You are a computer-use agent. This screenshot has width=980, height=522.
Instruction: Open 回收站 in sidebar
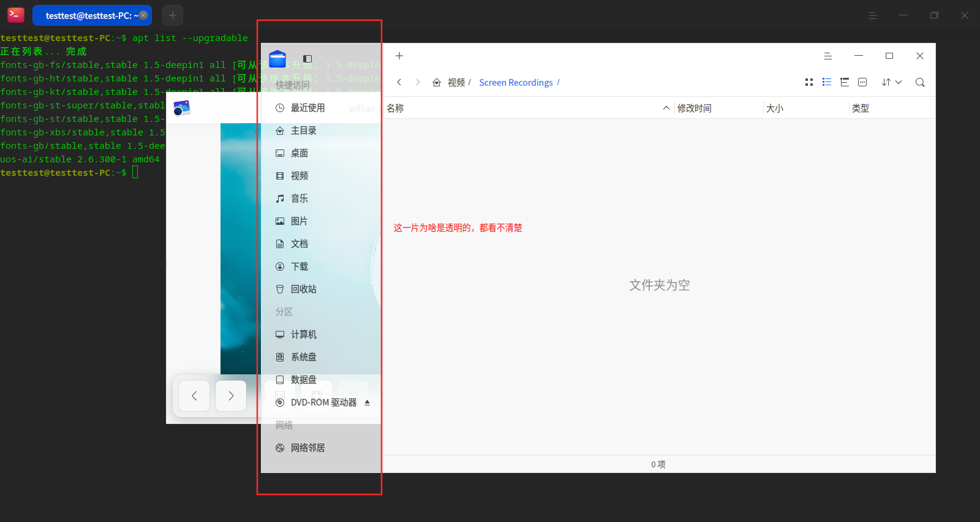(x=321, y=289)
